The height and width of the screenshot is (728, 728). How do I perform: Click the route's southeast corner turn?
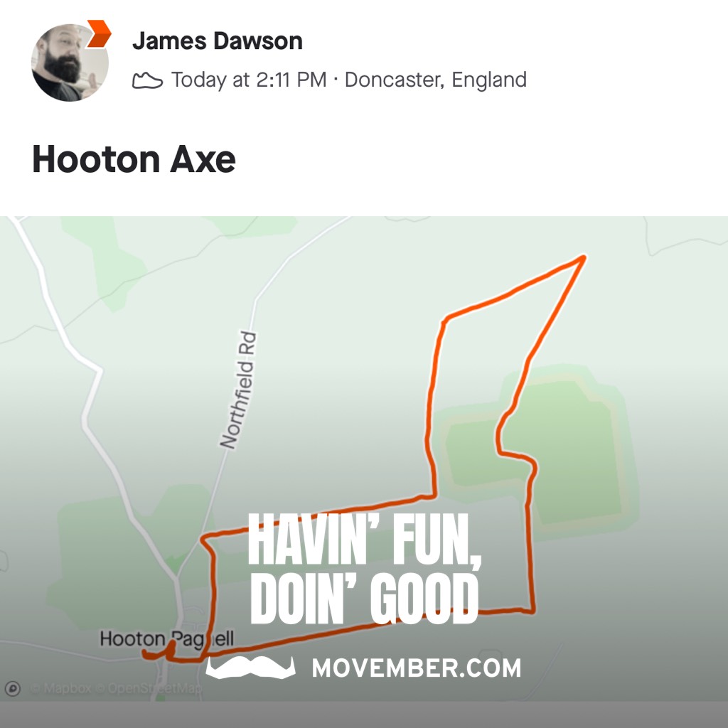[x=532, y=611]
